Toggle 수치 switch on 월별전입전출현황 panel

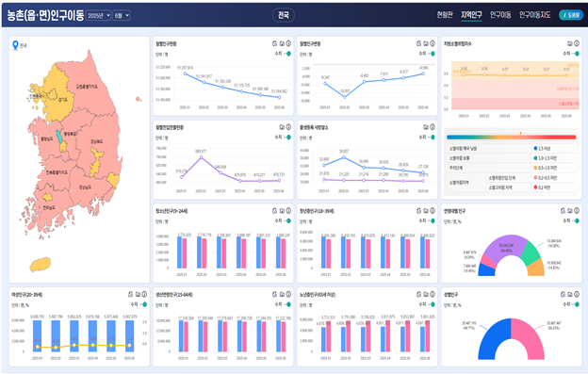288,138
